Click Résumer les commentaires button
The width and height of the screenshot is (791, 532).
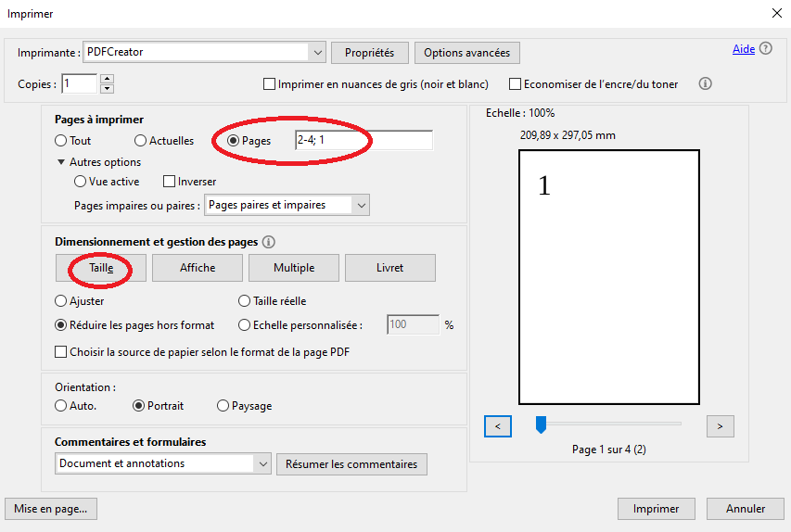(x=351, y=464)
